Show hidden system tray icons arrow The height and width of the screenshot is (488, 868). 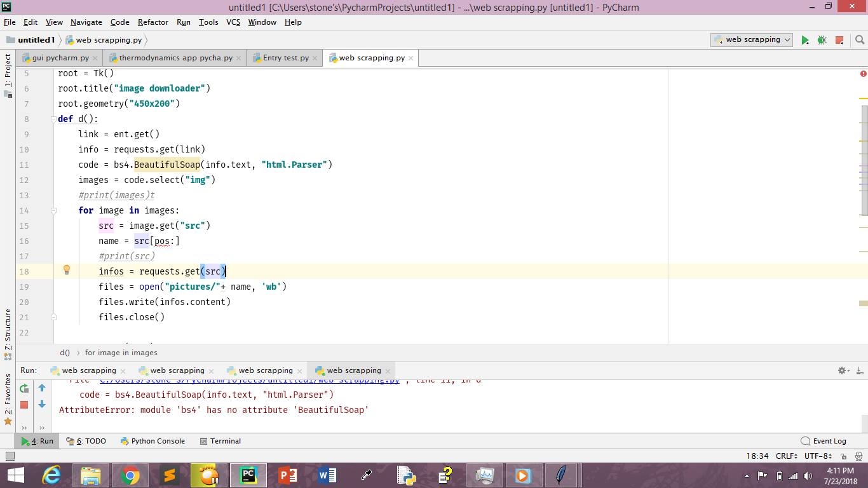[x=747, y=476]
